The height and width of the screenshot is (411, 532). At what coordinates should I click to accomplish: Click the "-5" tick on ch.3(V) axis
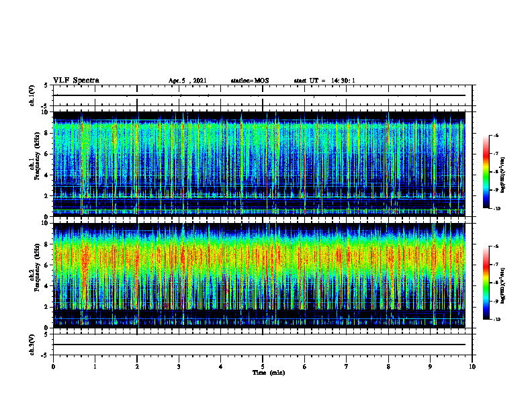tap(45, 355)
